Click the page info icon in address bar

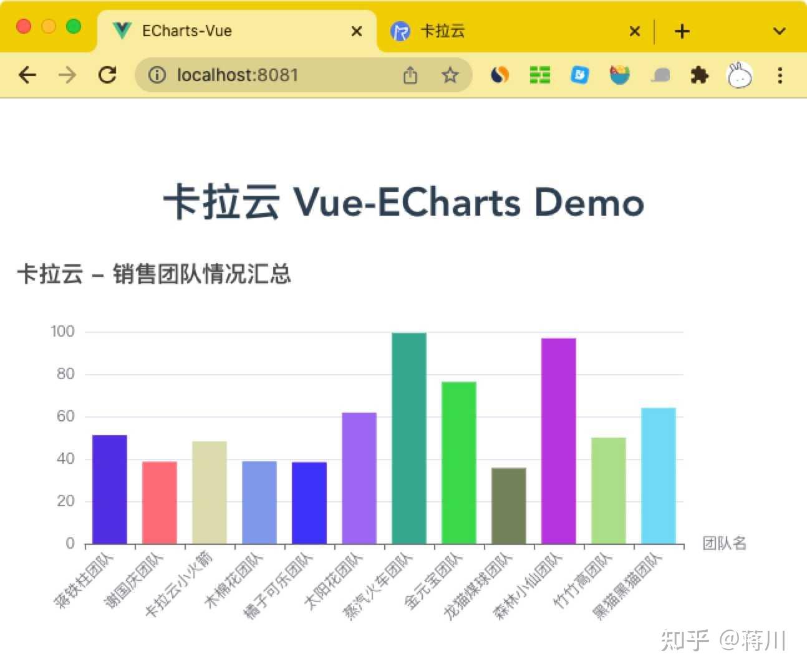tap(156, 75)
